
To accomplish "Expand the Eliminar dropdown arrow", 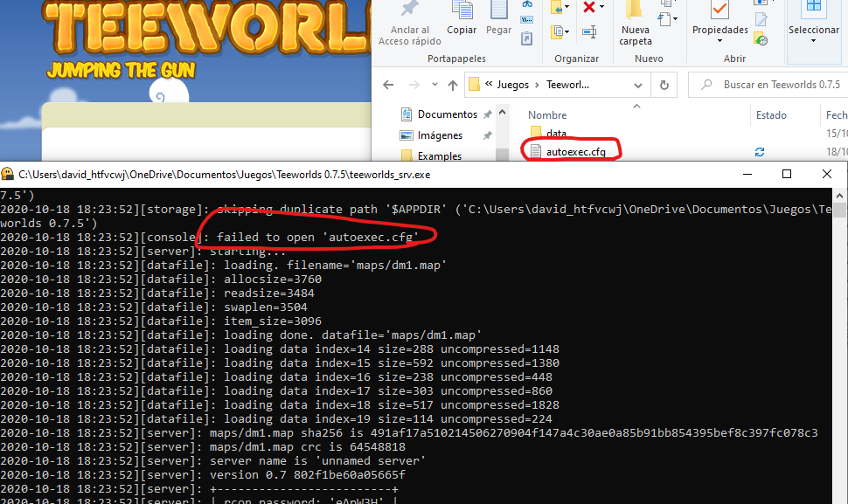I will point(602,7).
